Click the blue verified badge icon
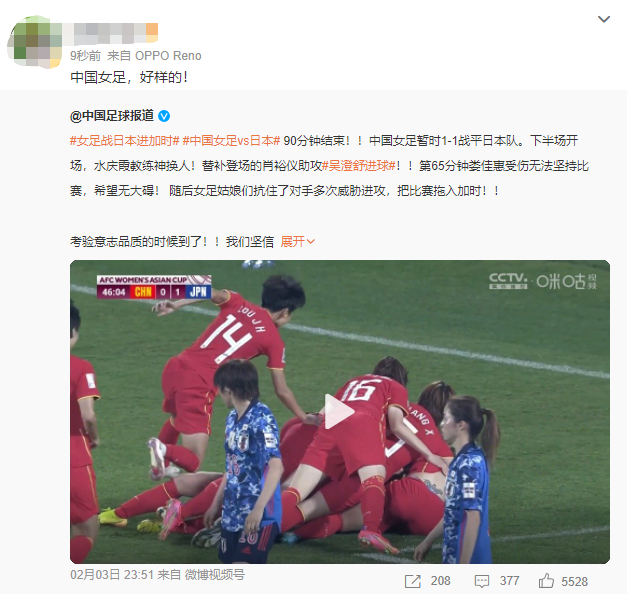This screenshot has width=627, height=594. 164,116
